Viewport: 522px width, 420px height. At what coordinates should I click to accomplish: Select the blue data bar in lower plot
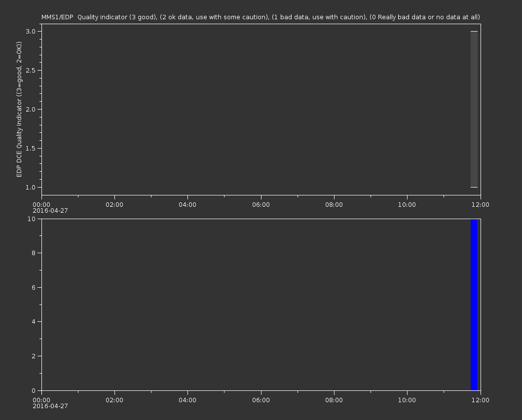click(474, 305)
